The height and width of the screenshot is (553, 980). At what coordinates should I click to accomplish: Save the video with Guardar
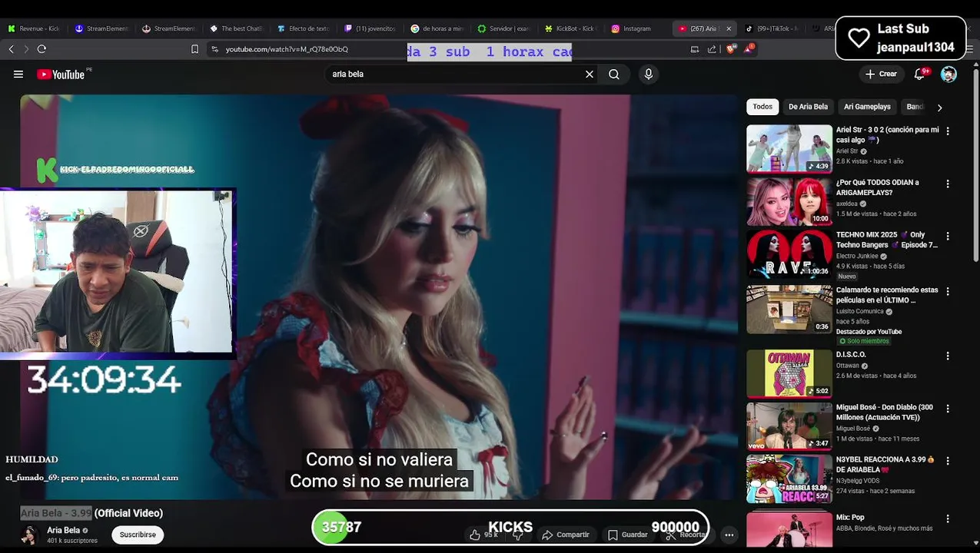(x=628, y=535)
